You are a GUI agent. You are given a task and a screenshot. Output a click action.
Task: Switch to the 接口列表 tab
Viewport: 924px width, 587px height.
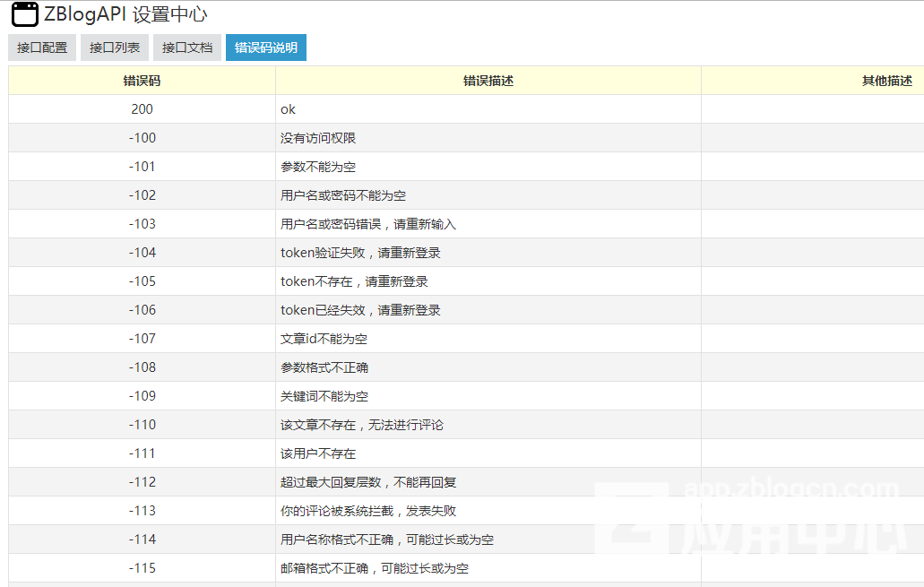pyautogui.click(x=115, y=47)
